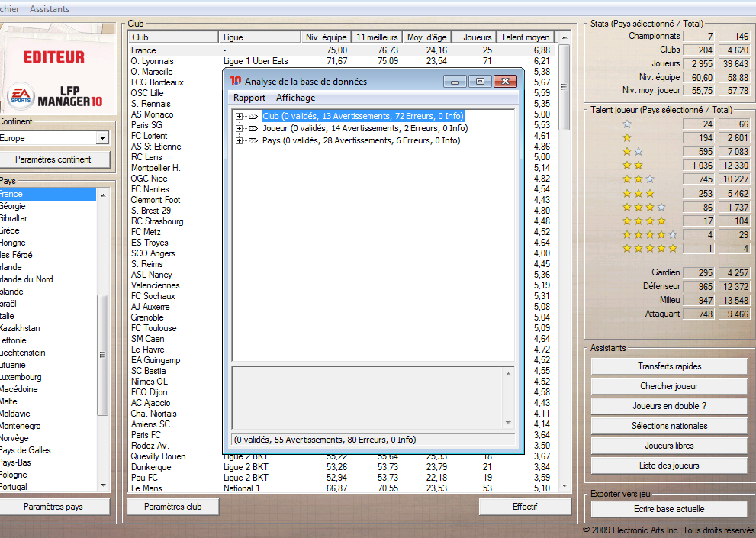Select the Joueur results row in analysis tree
Screen dimensions: 756x538
coord(365,128)
